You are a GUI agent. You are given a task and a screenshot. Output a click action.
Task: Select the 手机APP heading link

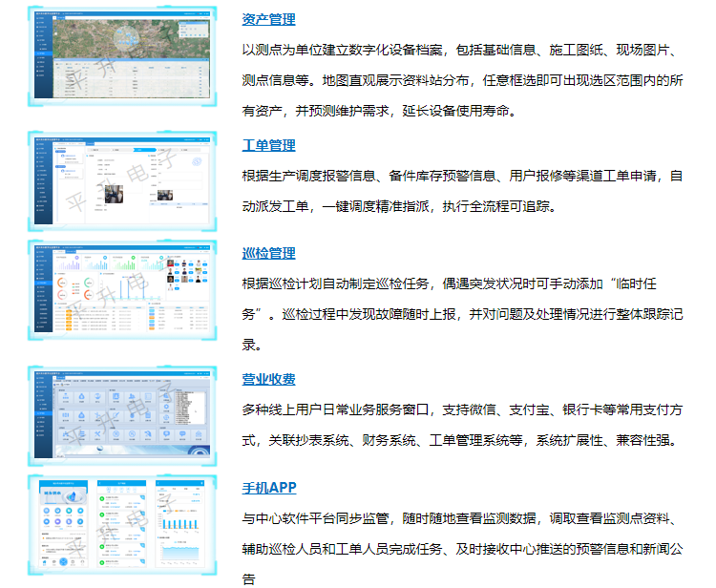pos(269,488)
